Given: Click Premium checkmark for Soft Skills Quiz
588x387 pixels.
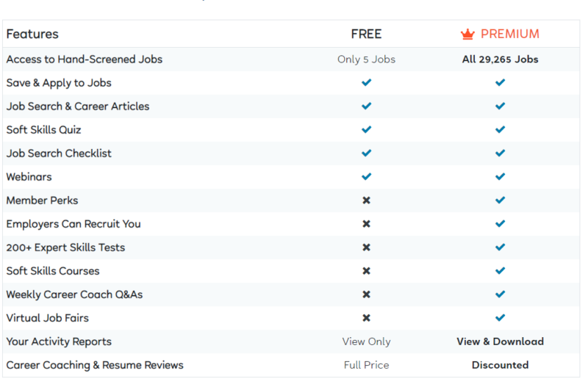Looking at the screenshot, I should (500, 130).
